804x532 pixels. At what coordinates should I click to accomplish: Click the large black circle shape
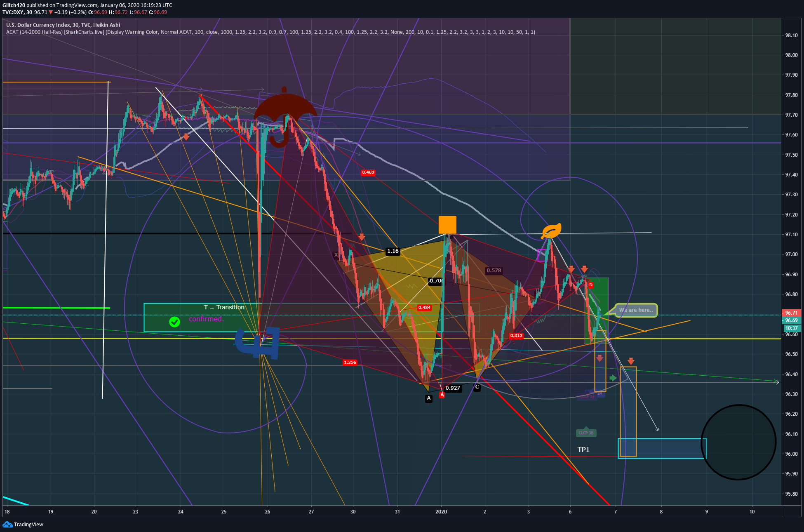tap(738, 442)
